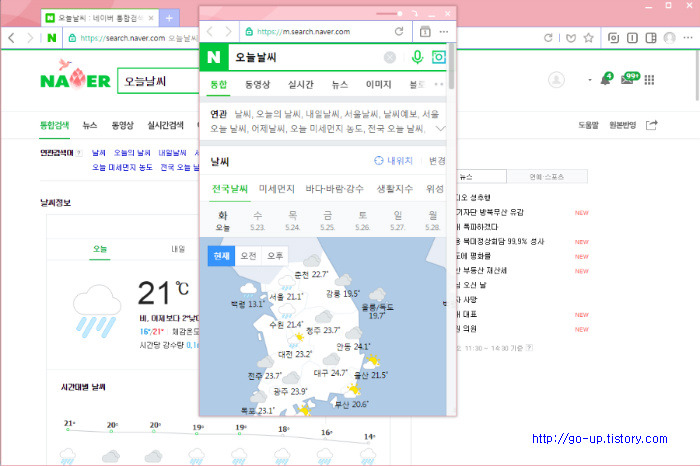700x466 pixels.
Task: Open the 실시간검색 tab in main Naver search
Action: coord(165,125)
